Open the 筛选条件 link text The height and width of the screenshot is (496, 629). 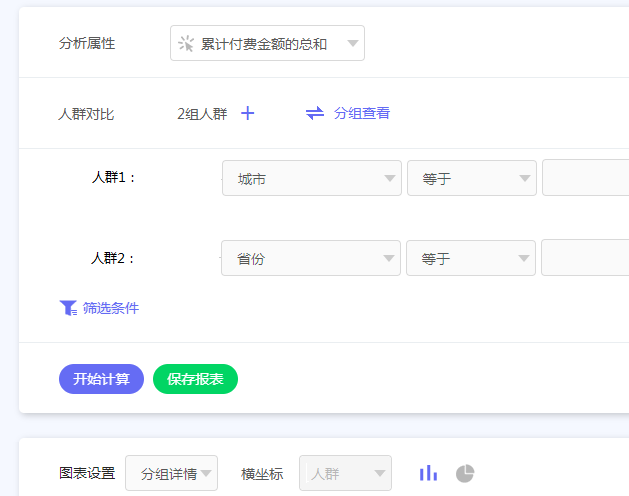[x=111, y=308]
